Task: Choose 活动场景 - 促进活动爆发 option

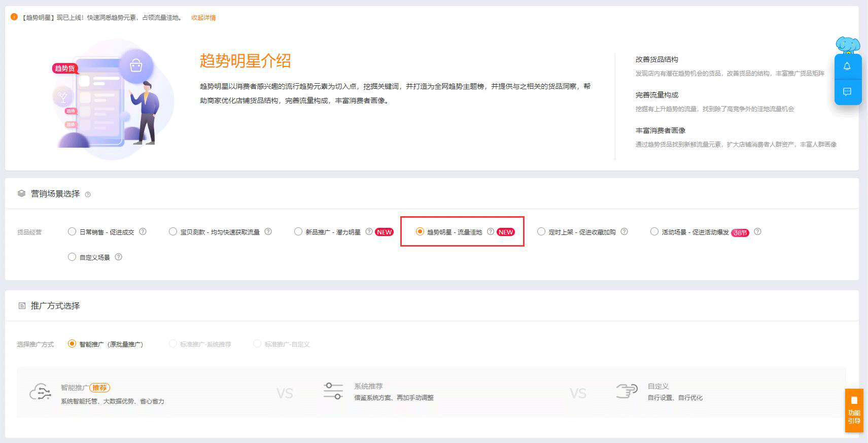Action: 654,231
